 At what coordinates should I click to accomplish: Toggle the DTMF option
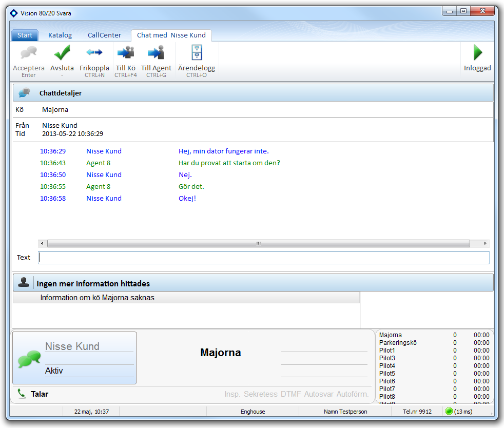[x=291, y=394]
